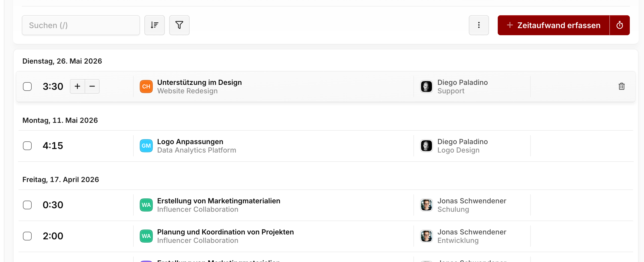This screenshot has height=262, width=644.
Task: Click the Logo Design service label
Action: coord(458,150)
